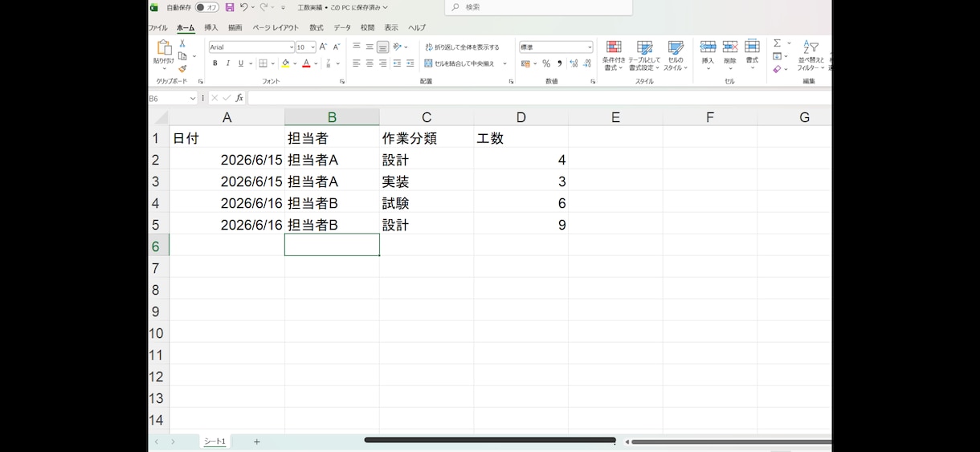Apply yellow fill color bucket
This screenshot has width=980, height=452.
[x=286, y=63]
